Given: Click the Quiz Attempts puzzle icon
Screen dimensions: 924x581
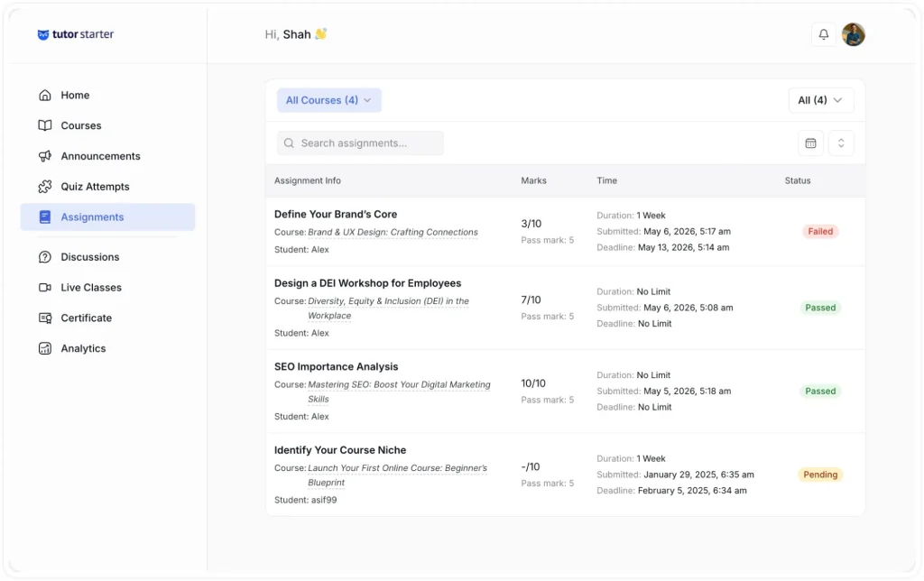Looking at the screenshot, I should 45,187.
